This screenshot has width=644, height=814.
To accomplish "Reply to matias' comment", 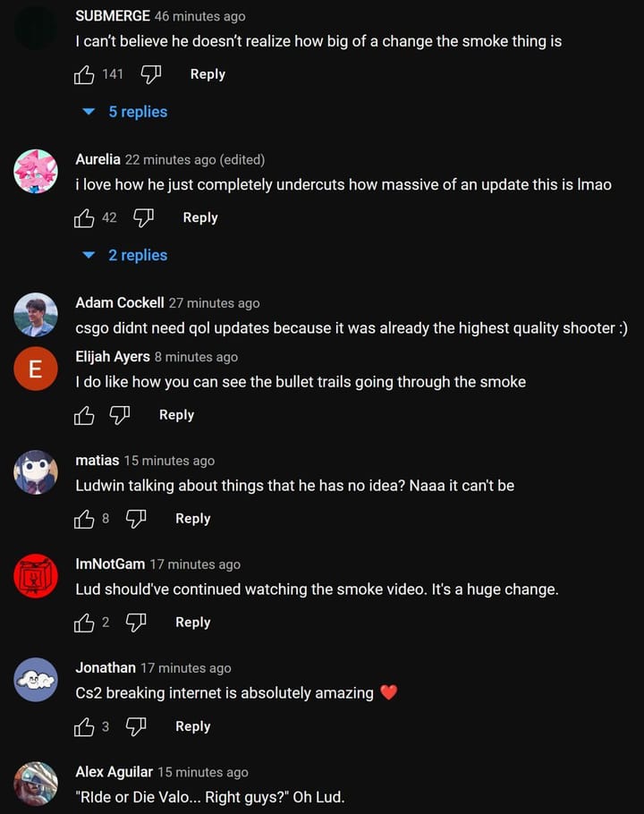I will click(x=192, y=518).
